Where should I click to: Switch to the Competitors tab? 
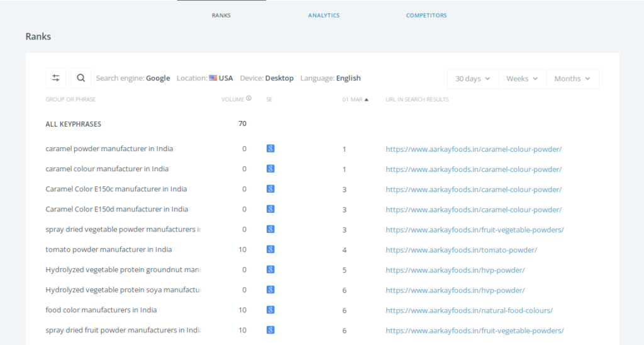point(426,15)
